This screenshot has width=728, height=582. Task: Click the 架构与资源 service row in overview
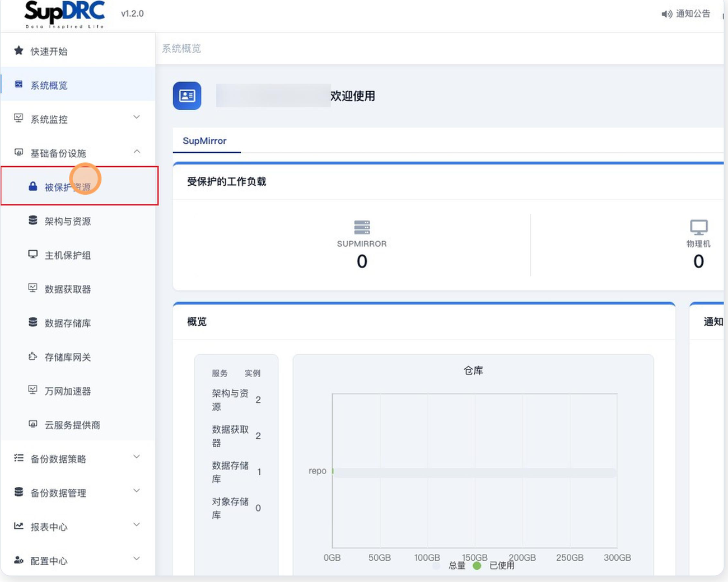pos(236,400)
